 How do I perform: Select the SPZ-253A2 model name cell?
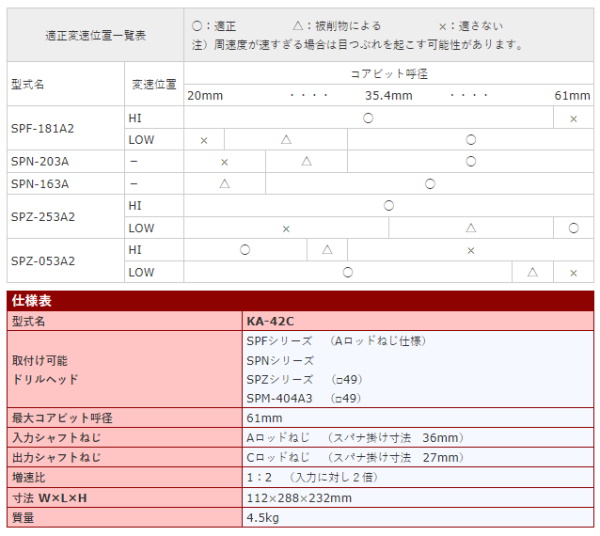[x=65, y=217]
